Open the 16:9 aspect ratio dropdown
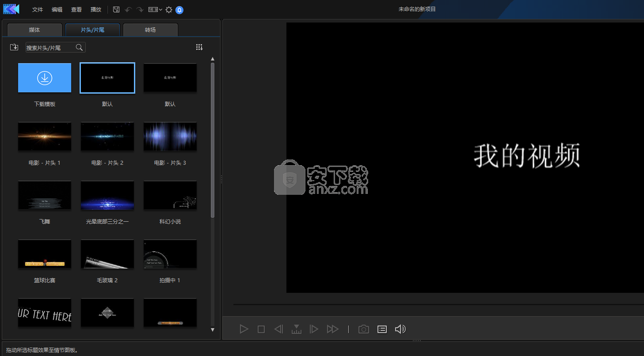644x356 pixels. [x=155, y=9]
